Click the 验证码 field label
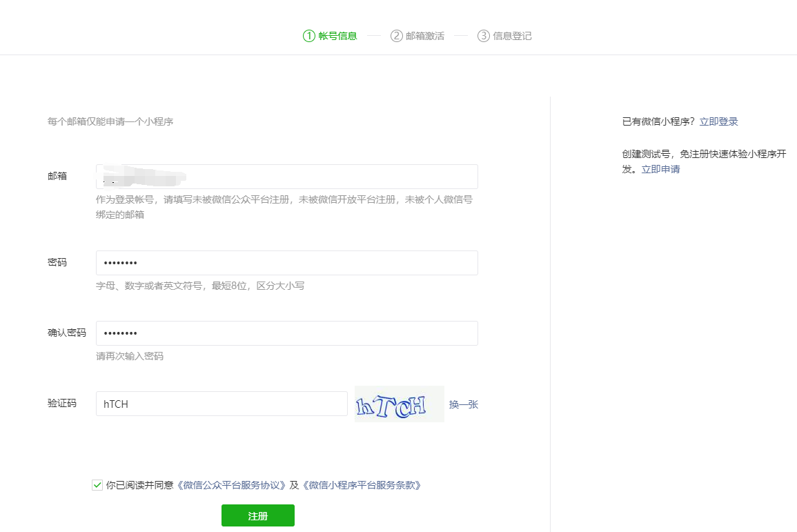 pyautogui.click(x=62, y=404)
